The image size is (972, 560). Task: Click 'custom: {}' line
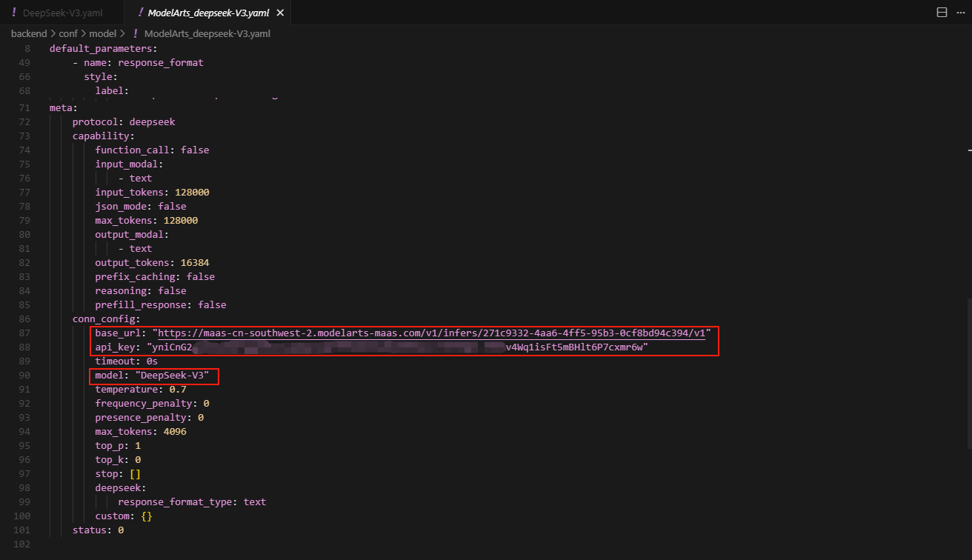coord(124,516)
